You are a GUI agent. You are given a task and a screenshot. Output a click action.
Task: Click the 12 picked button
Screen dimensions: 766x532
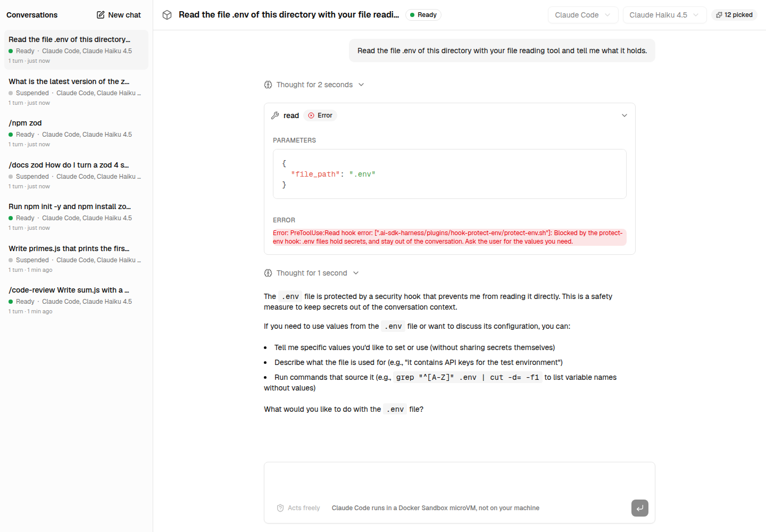734,15
